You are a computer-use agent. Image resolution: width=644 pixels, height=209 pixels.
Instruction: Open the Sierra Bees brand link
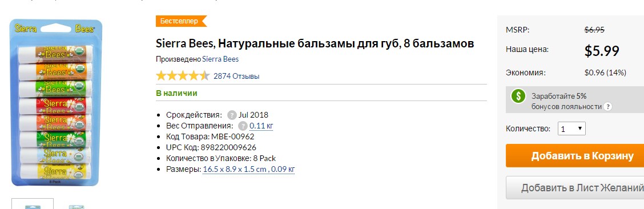[x=220, y=59]
